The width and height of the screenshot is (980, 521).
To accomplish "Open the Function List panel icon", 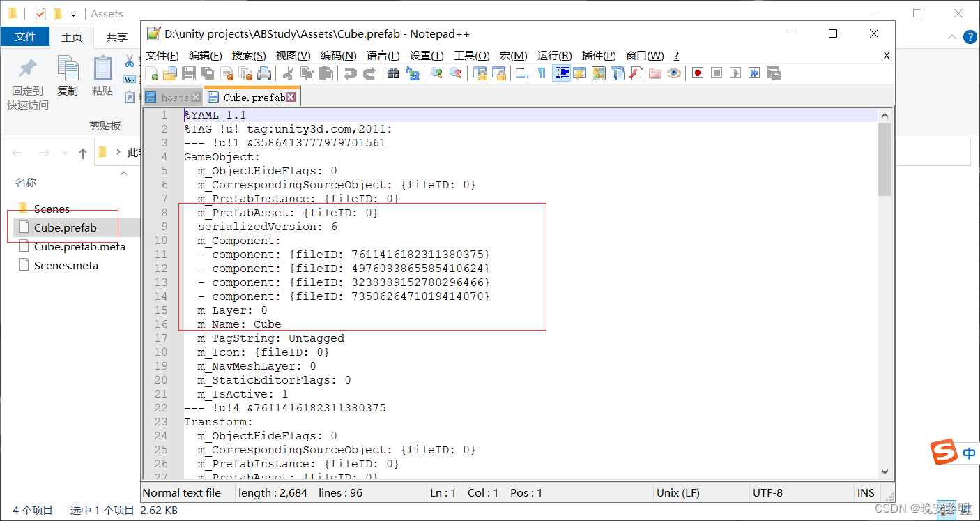I will tap(636, 73).
